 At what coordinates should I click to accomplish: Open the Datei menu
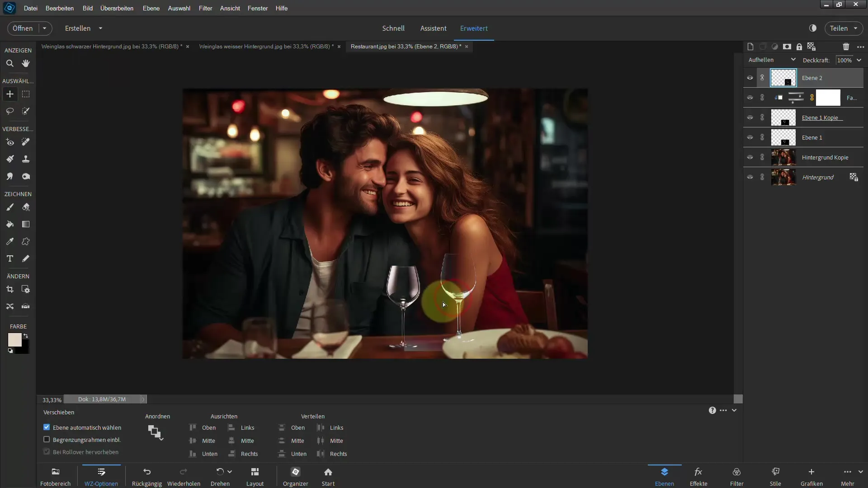30,8
